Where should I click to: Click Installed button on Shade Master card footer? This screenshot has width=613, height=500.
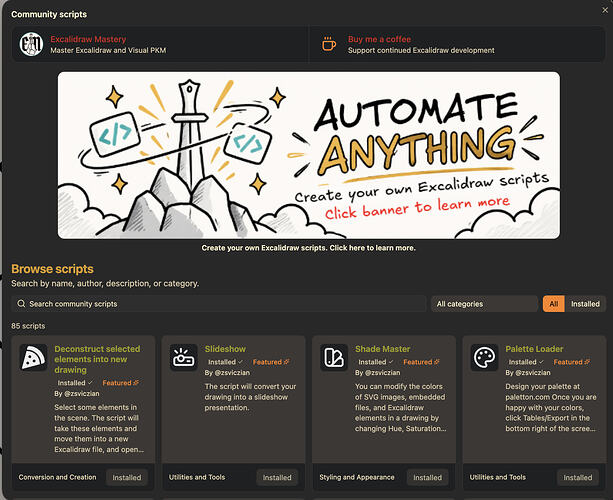pos(427,477)
